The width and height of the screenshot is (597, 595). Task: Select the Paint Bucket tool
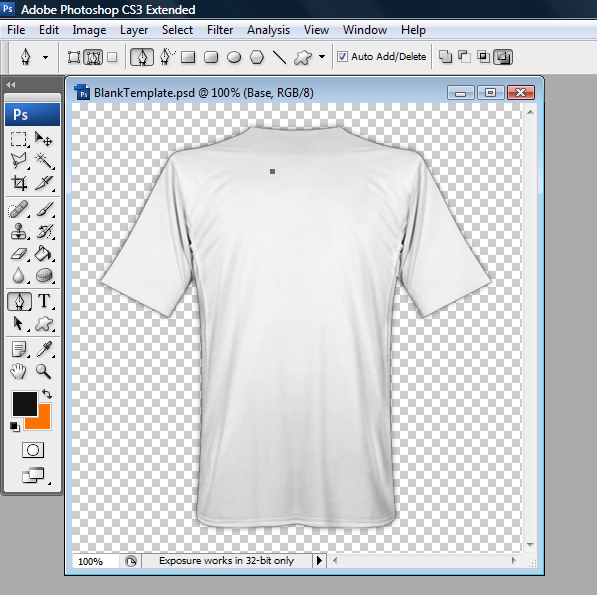tap(43, 254)
